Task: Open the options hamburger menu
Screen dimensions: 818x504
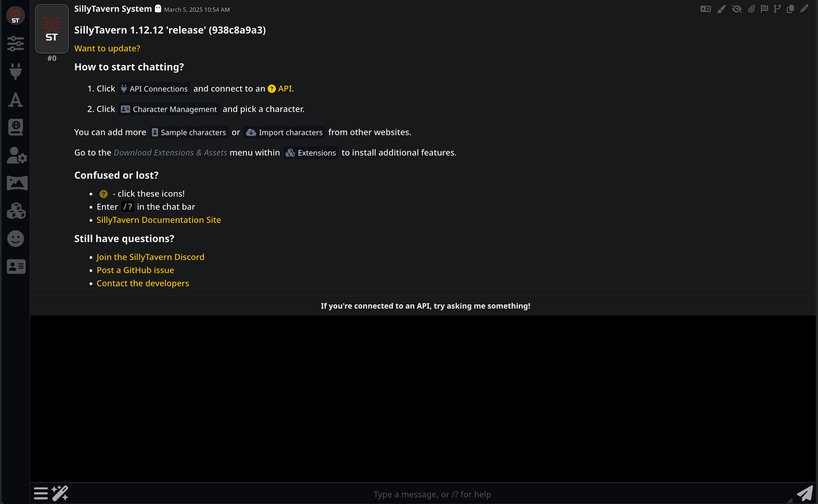Action: (x=41, y=493)
